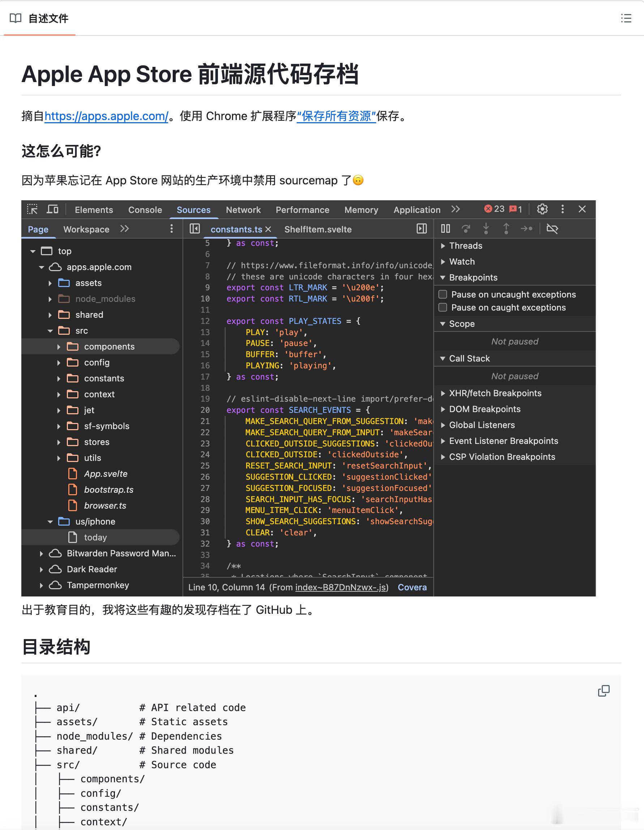This screenshot has height=830, width=644.
Task: Collapse the apps.apple.com tree node
Action: tap(42, 267)
